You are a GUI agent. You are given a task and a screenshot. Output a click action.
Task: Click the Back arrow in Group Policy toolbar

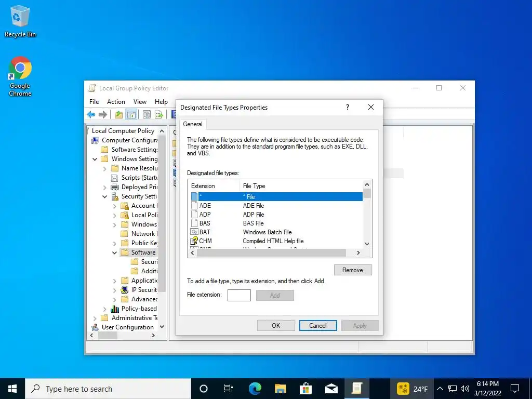(x=91, y=115)
